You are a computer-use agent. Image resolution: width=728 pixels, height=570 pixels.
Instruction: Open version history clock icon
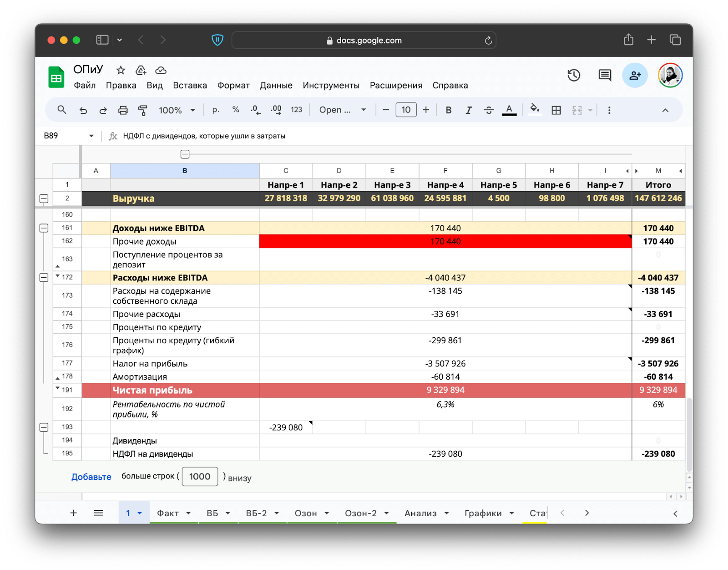[574, 75]
